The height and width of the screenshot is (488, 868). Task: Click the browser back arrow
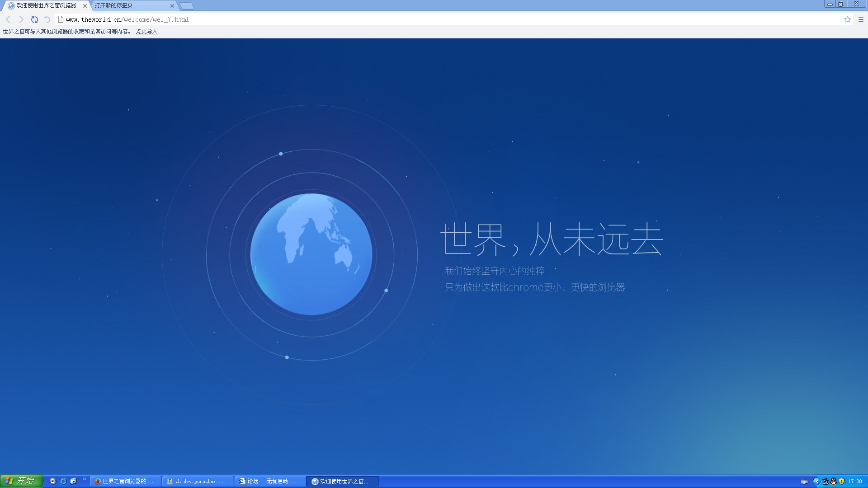[x=8, y=19]
